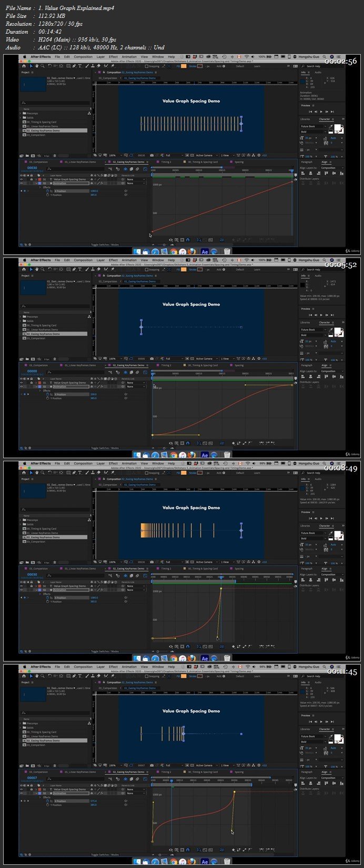Screen dimensions: 364x868
Task: Select the Default workspace in the 00:05:52 frame
Action: point(240,270)
